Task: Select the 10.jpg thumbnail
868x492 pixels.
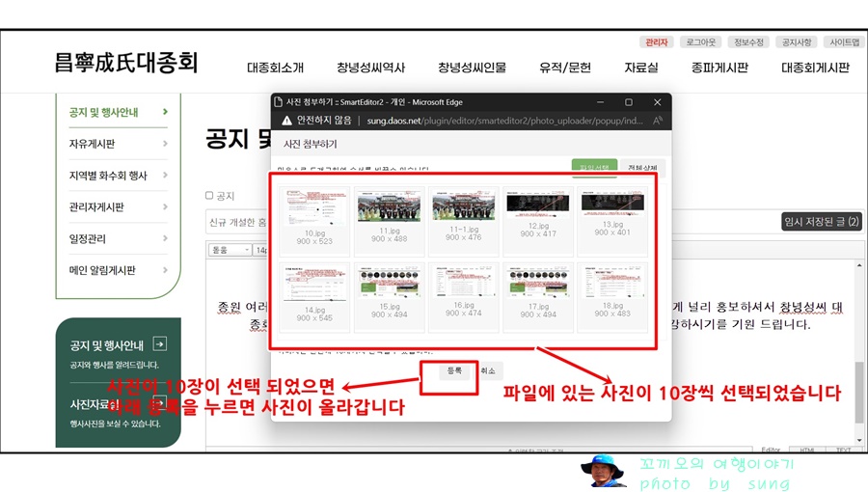Action: 314,221
